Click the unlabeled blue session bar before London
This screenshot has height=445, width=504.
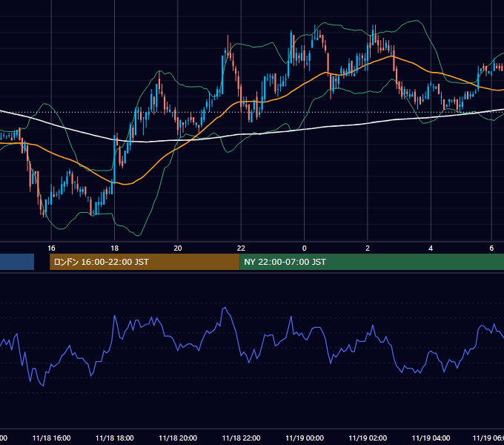[x=17, y=262]
